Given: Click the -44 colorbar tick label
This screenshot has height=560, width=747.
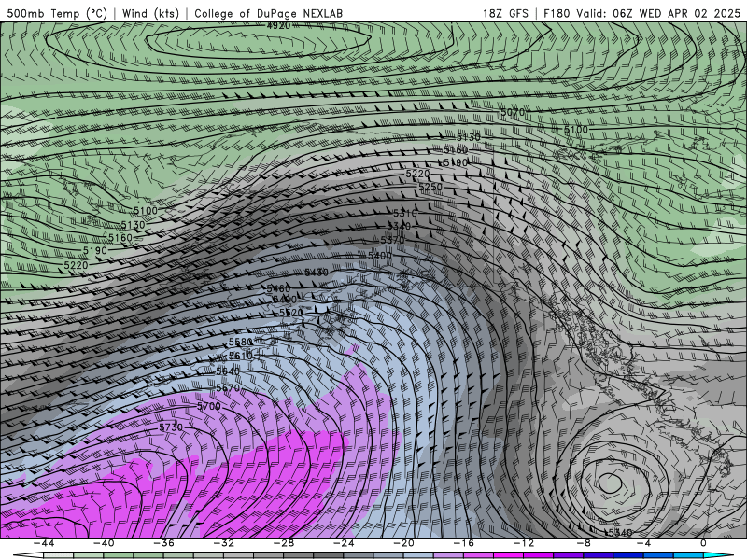Looking at the screenshot, I should [44, 543].
